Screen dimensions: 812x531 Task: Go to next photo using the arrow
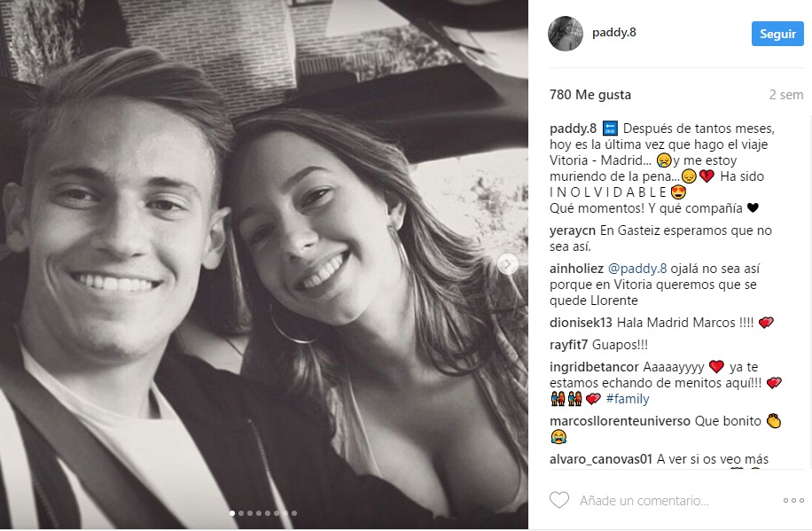click(508, 263)
